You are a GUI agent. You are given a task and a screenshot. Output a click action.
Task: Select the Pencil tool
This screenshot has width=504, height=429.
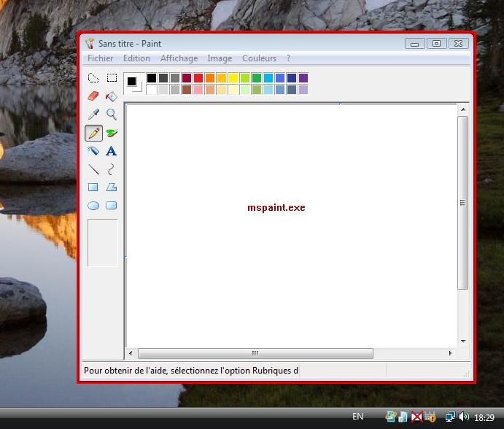click(93, 133)
